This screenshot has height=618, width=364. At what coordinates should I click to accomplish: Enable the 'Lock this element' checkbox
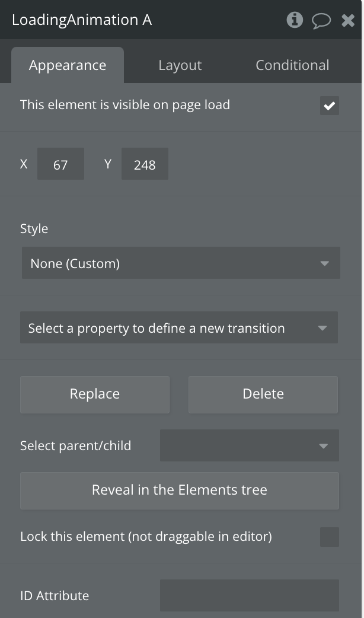point(329,537)
